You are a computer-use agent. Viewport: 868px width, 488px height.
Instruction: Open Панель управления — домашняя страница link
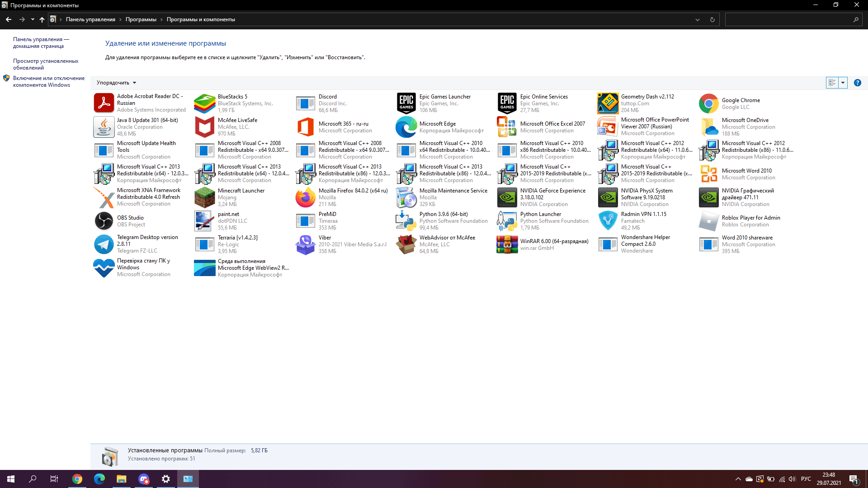click(41, 42)
